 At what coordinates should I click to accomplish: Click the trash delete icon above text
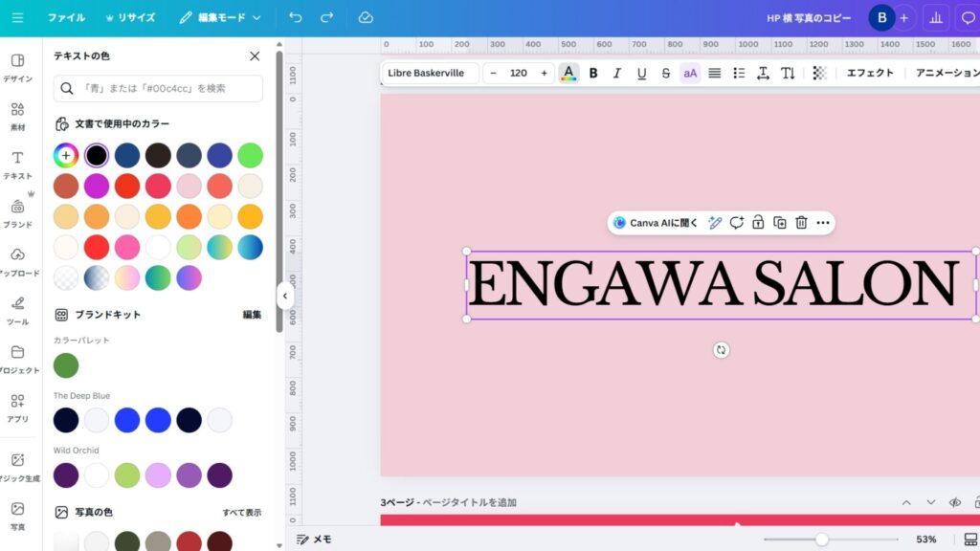(801, 223)
